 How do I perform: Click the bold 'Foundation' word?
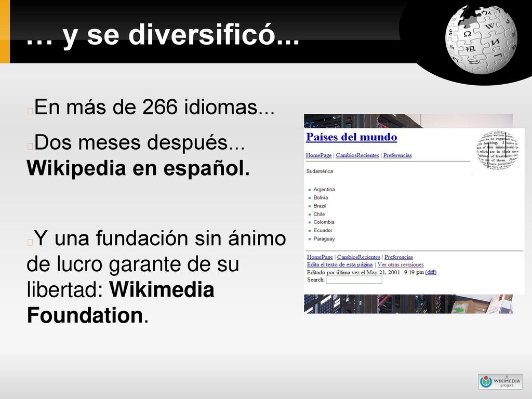coord(85,315)
